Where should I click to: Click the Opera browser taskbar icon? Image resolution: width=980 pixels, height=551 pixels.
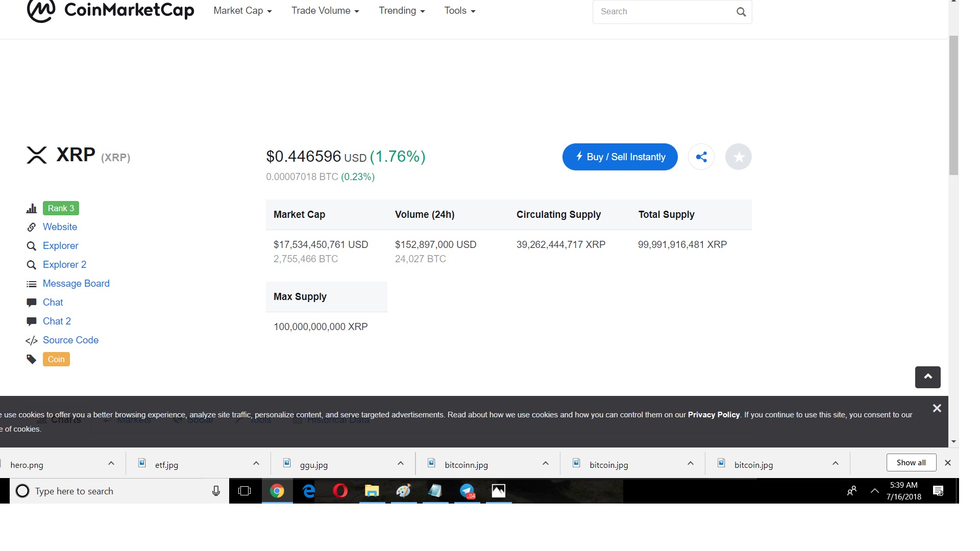pyautogui.click(x=340, y=491)
